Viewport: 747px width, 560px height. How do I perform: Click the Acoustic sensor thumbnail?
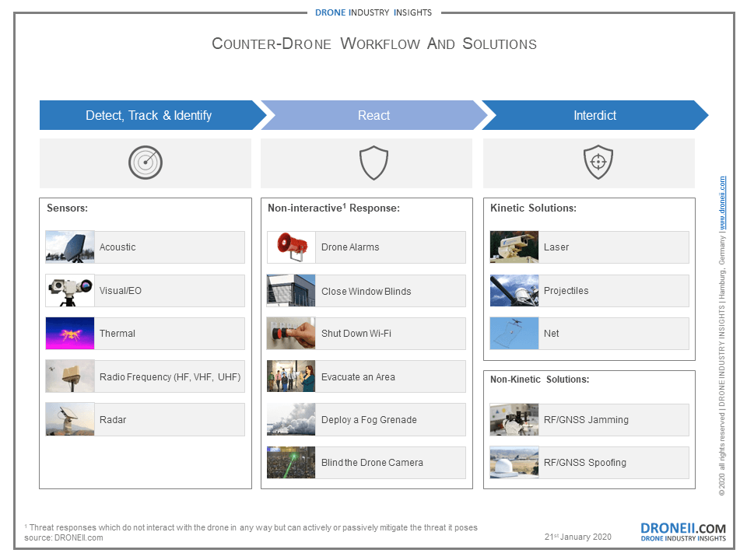click(x=70, y=247)
